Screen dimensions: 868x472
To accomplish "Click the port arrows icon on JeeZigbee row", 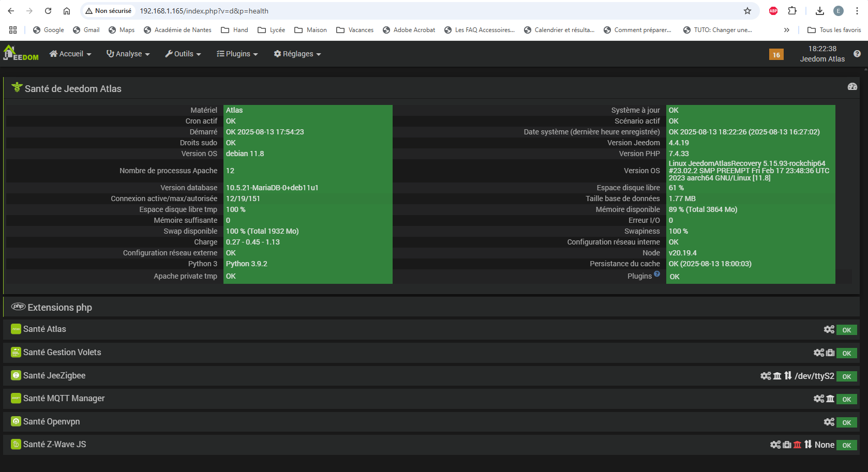I will tap(788, 376).
